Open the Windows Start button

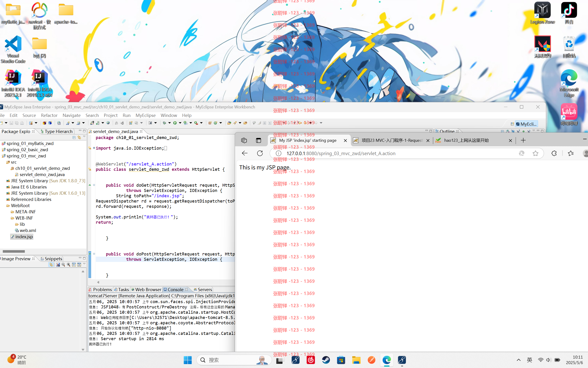tap(187, 360)
